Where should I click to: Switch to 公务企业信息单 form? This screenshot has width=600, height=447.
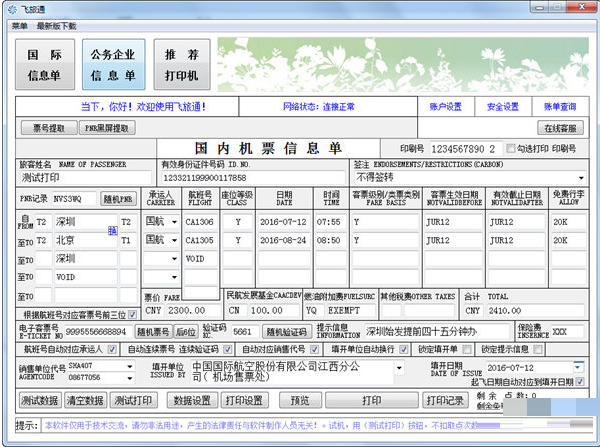(113, 64)
